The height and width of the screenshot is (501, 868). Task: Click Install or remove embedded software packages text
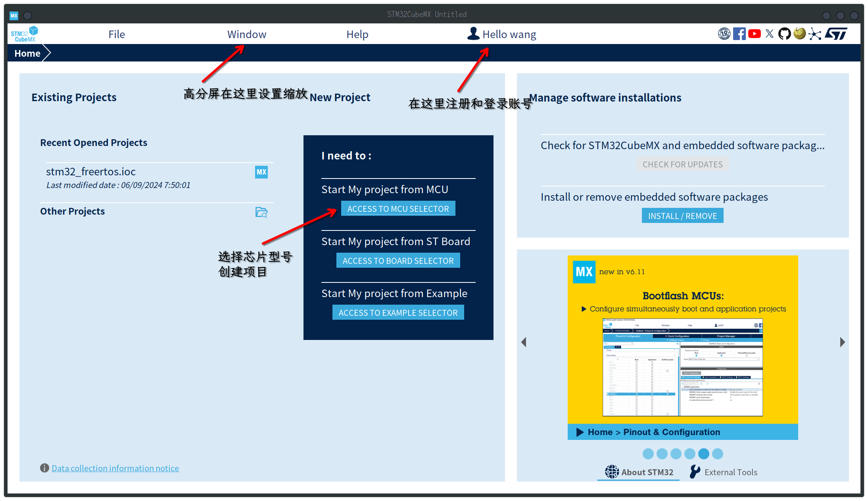(x=654, y=197)
